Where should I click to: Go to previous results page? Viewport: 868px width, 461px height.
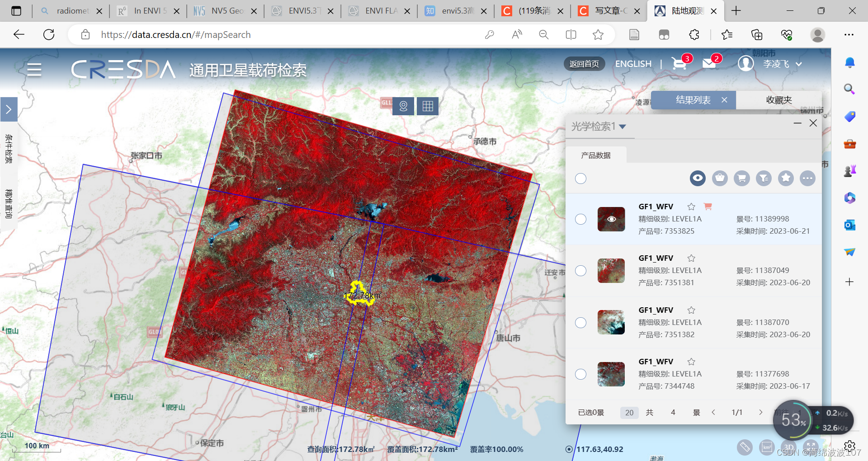(x=713, y=412)
